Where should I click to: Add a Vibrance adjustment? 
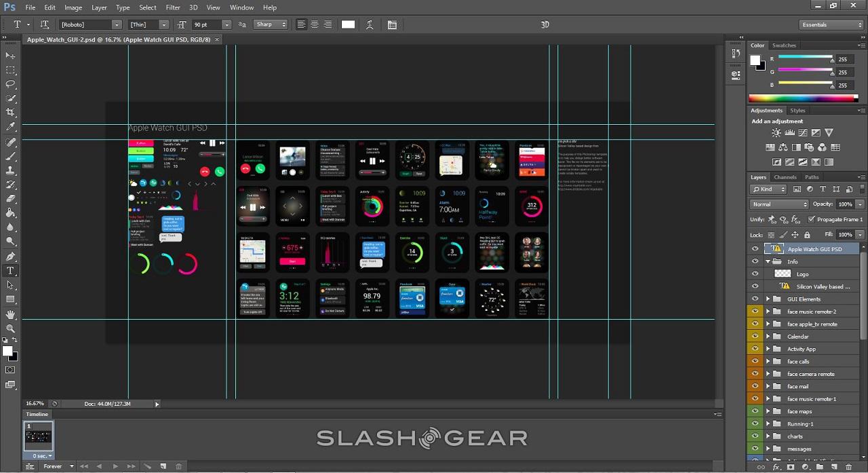coord(829,133)
